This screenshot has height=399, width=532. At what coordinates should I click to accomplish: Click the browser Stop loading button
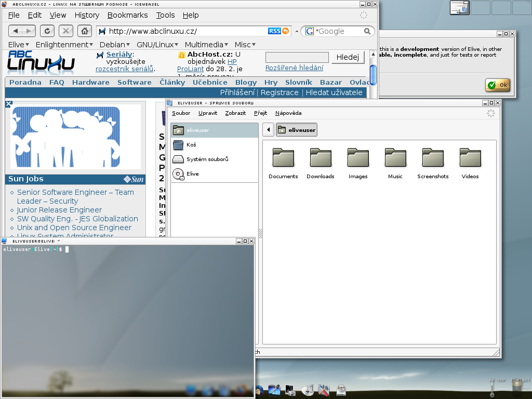pyautogui.click(x=66, y=31)
